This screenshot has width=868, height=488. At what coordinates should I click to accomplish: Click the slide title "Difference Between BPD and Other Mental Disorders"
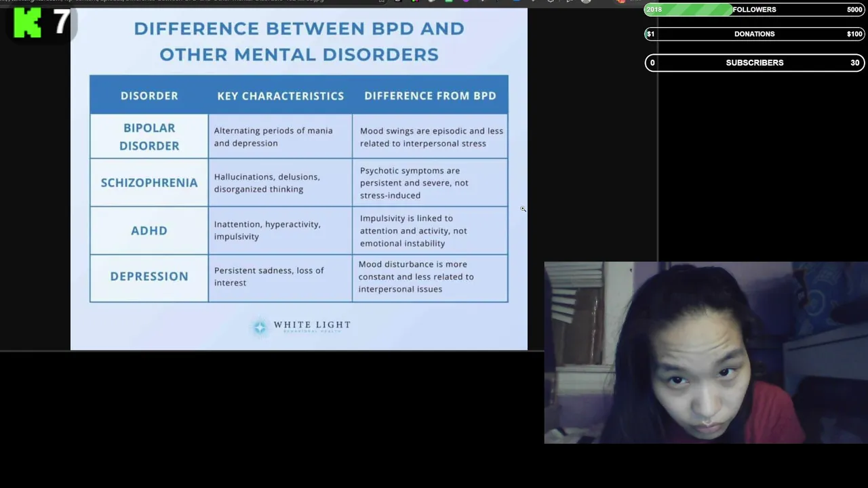click(299, 41)
